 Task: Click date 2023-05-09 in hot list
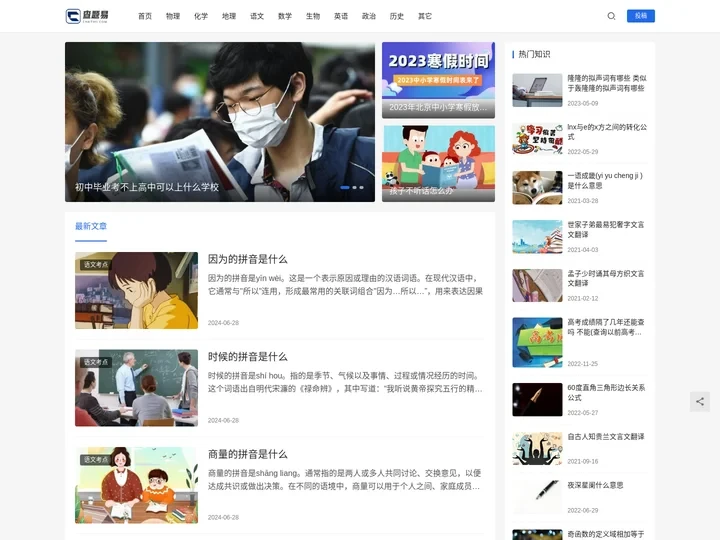583,103
